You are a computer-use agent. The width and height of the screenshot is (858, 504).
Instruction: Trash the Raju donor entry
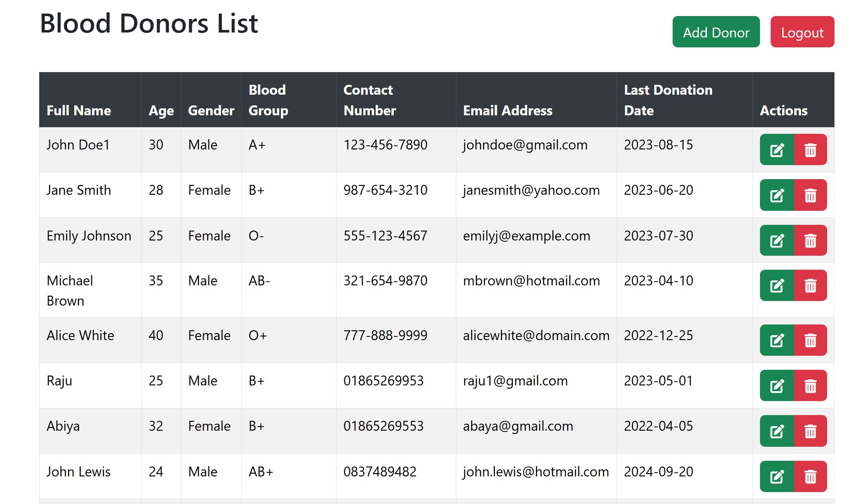click(x=810, y=386)
